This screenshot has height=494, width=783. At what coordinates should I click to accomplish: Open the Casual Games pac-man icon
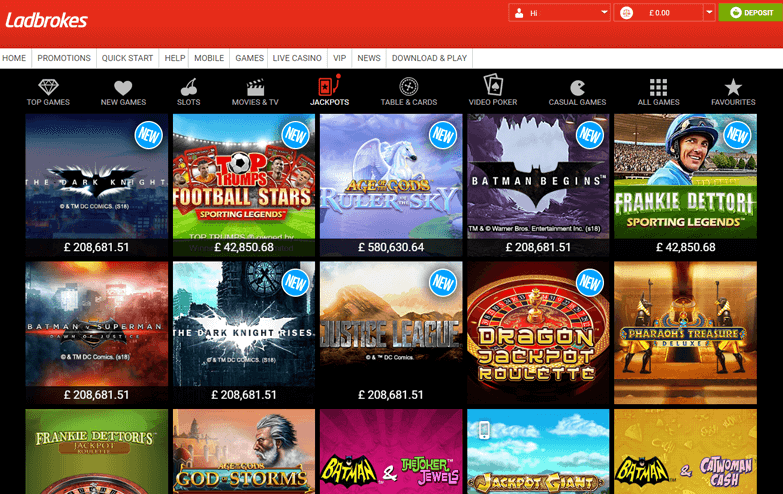[x=577, y=88]
